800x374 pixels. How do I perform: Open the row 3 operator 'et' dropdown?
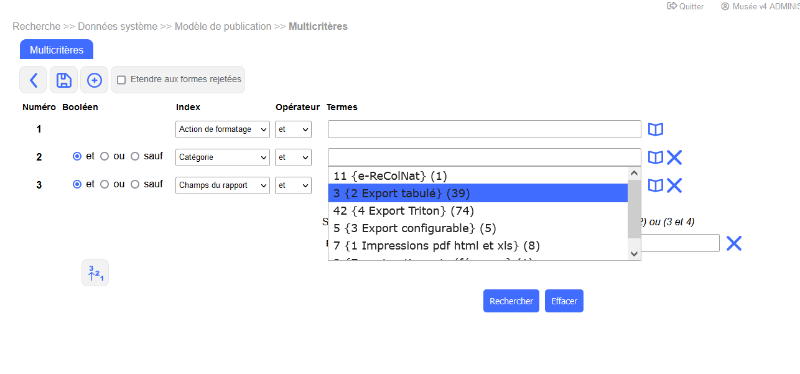[x=293, y=185]
